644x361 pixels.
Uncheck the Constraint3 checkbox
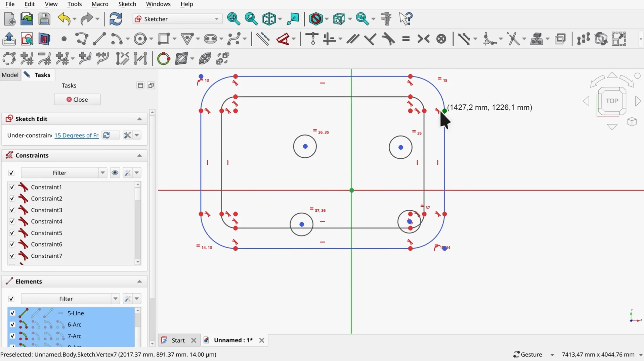pyautogui.click(x=12, y=210)
